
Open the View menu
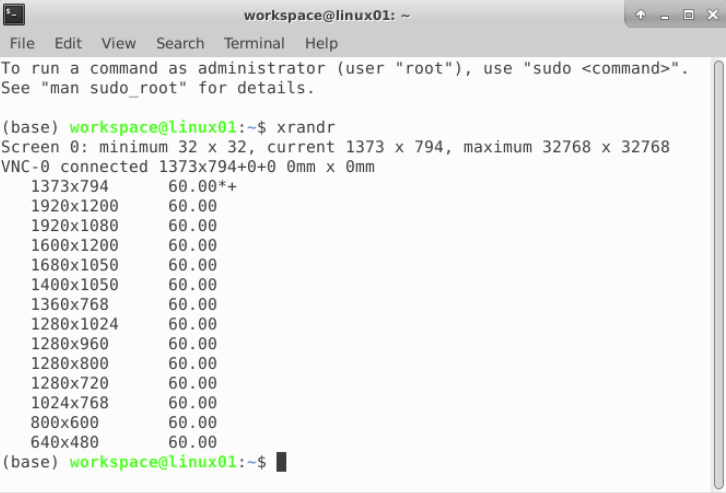[x=118, y=44]
